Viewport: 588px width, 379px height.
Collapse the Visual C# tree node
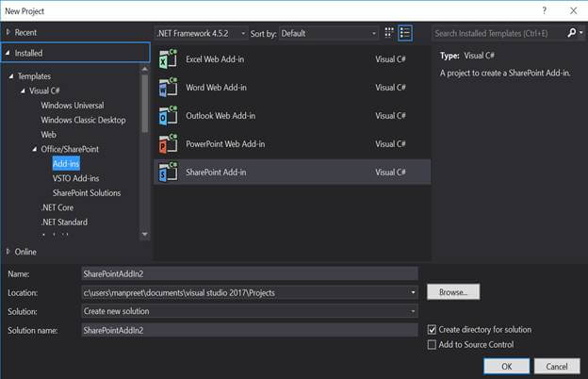[x=23, y=91]
